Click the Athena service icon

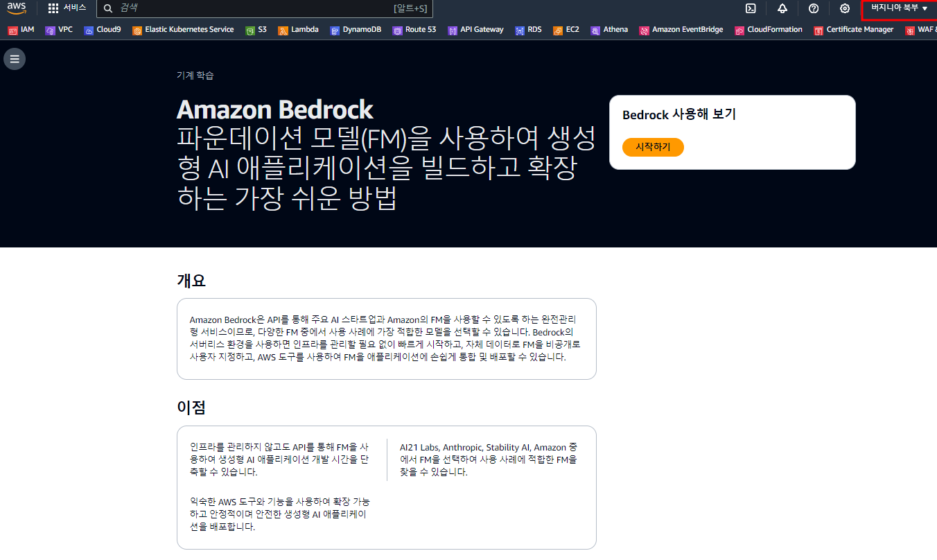(595, 30)
